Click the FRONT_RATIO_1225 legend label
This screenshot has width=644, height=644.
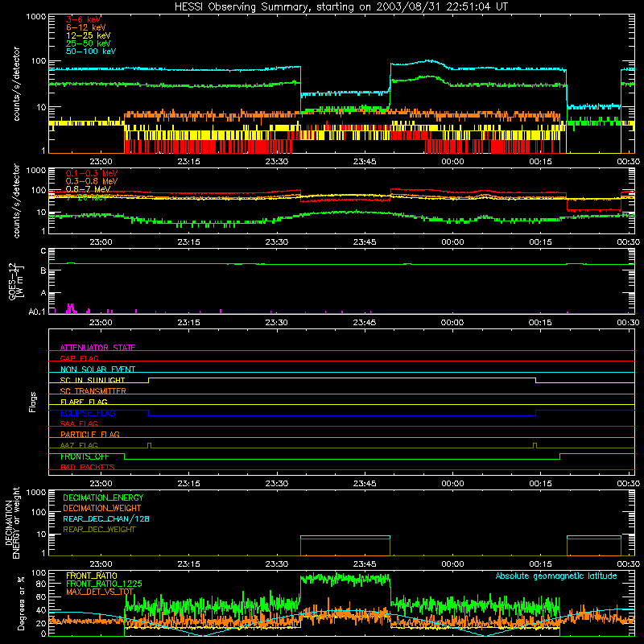pos(104,584)
